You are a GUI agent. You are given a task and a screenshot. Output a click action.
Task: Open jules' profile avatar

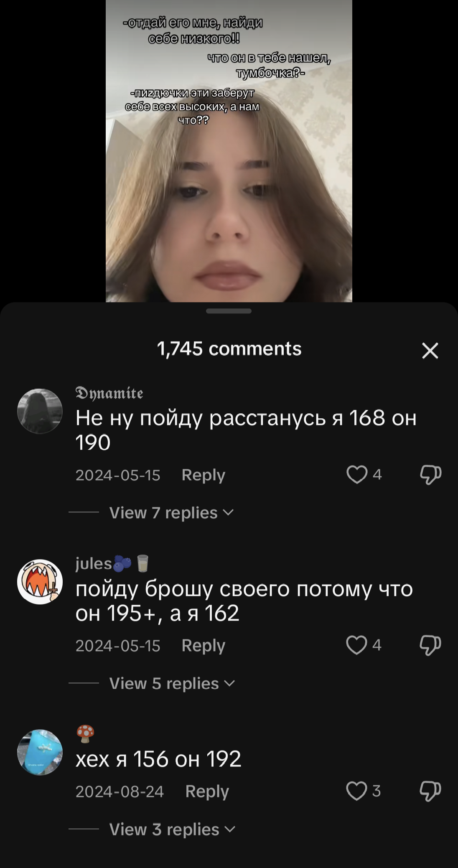[40, 582]
